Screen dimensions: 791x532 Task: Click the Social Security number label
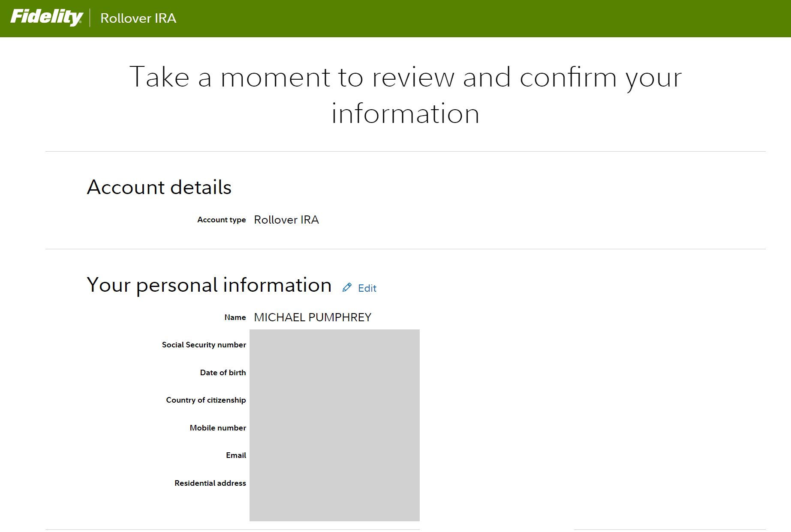(x=204, y=345)
